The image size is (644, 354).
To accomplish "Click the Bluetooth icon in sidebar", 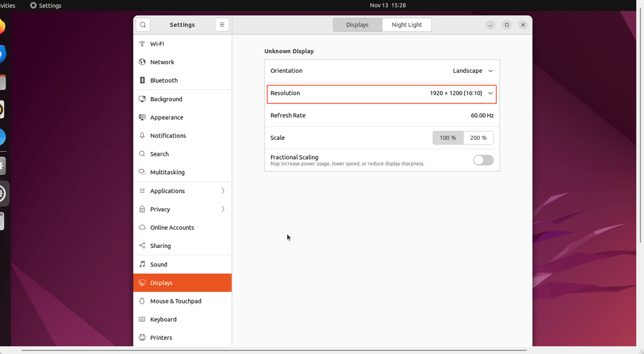I will [142, 80].
